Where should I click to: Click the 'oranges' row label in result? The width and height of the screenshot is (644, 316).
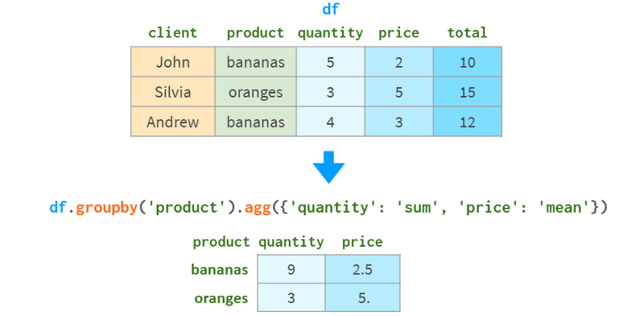tap(221, 298)
